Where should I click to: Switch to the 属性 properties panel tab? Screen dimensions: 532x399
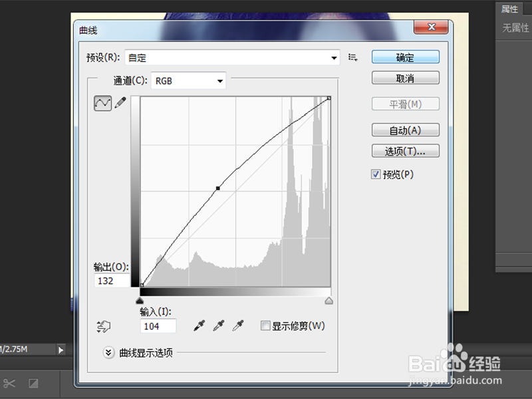pyautogui.click(x=510, y=9)
